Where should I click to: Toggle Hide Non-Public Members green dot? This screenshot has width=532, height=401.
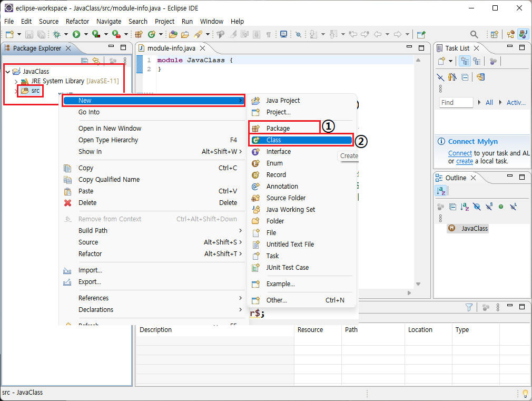pos(501,207)
